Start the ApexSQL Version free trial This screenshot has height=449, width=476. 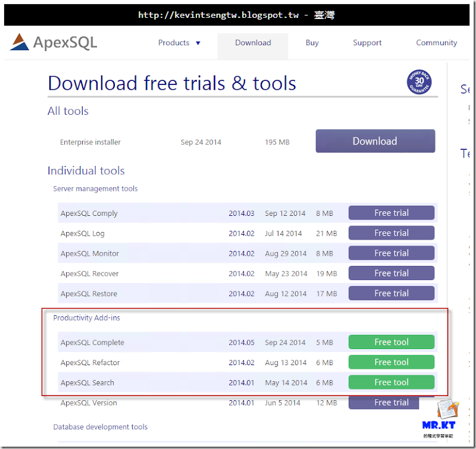383,403
